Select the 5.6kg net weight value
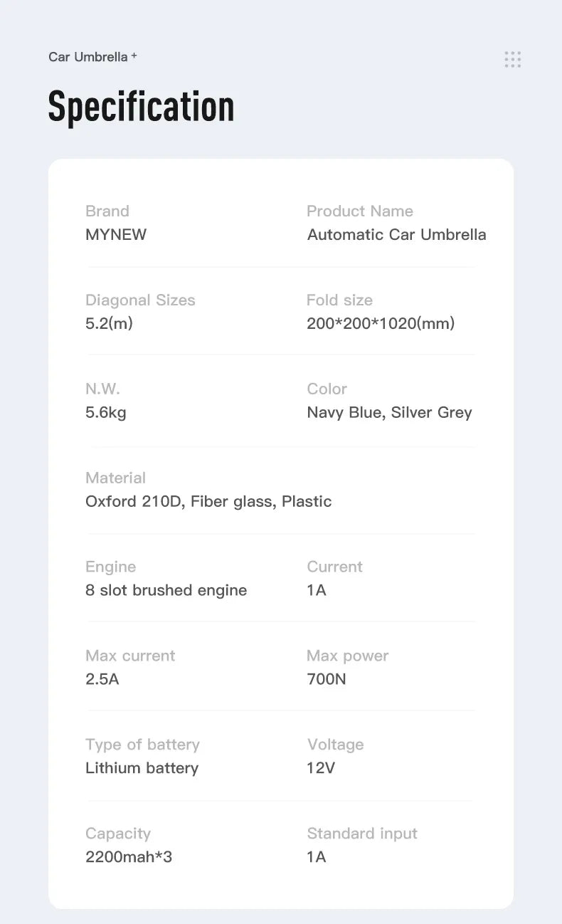This screenshot has width=562, height=924. click(x=106, y=413)
